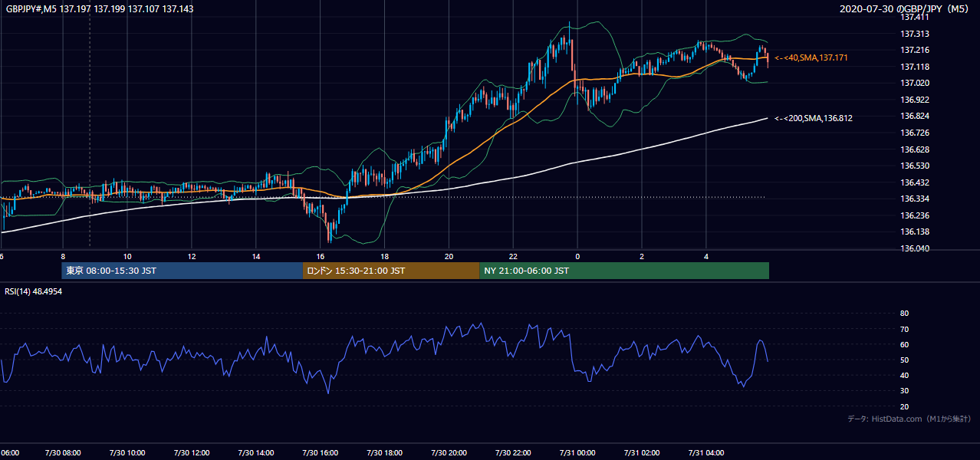Click price axis value 136.824
Viewport: 980px width, 460px height.
pos(915,116)
